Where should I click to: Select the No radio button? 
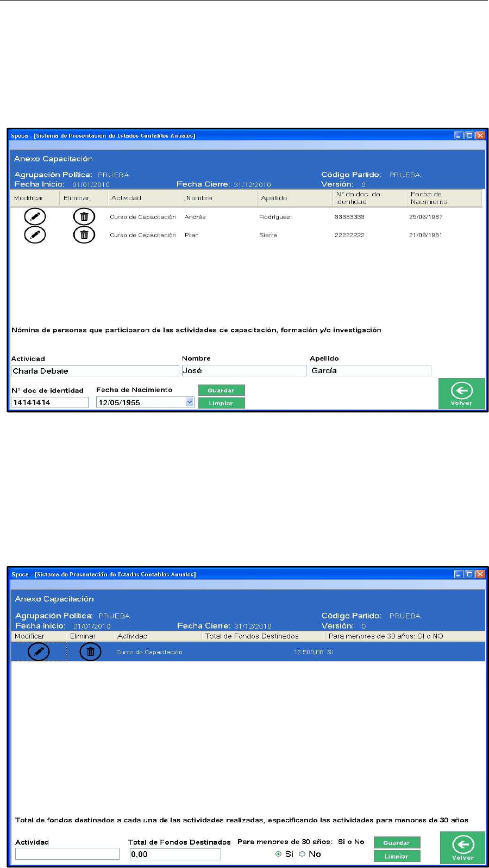point(302,854)
